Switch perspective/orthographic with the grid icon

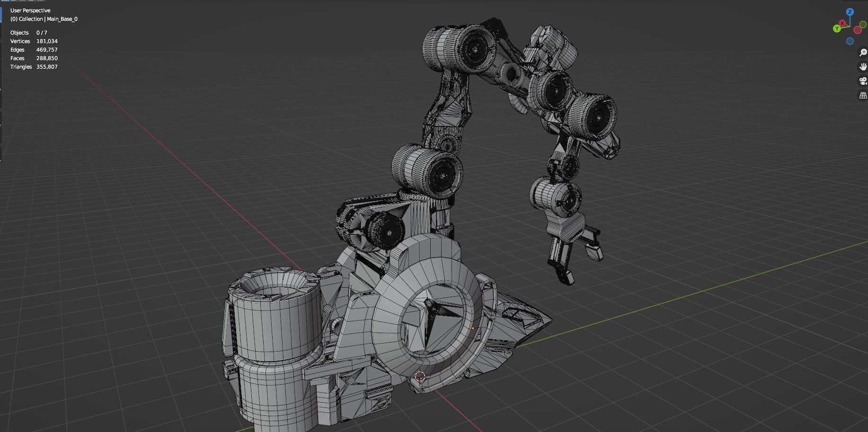tap(863, 96)
